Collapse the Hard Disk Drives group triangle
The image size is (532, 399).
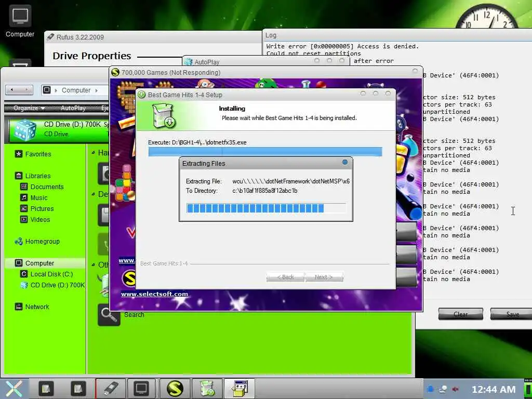(94, 153)
